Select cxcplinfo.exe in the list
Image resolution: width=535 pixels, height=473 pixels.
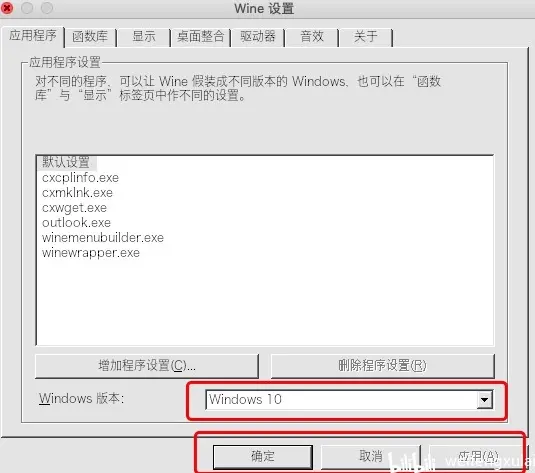pos(81,178)
